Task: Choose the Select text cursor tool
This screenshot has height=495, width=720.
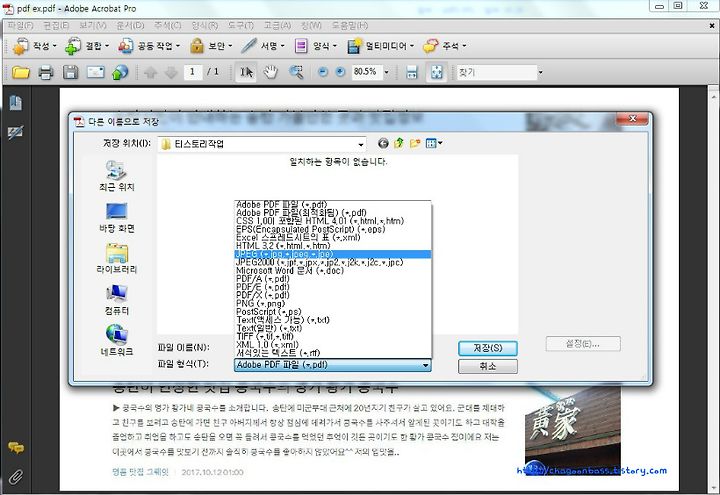Action: (x=246, y=72)
